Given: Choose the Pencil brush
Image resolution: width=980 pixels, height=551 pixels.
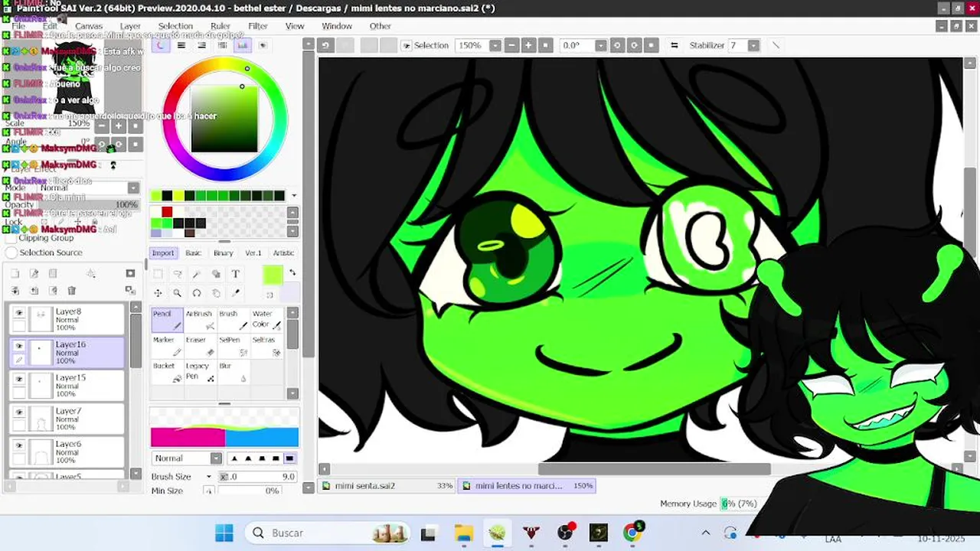Looking at the screenshot, I should tap(167, 319).
